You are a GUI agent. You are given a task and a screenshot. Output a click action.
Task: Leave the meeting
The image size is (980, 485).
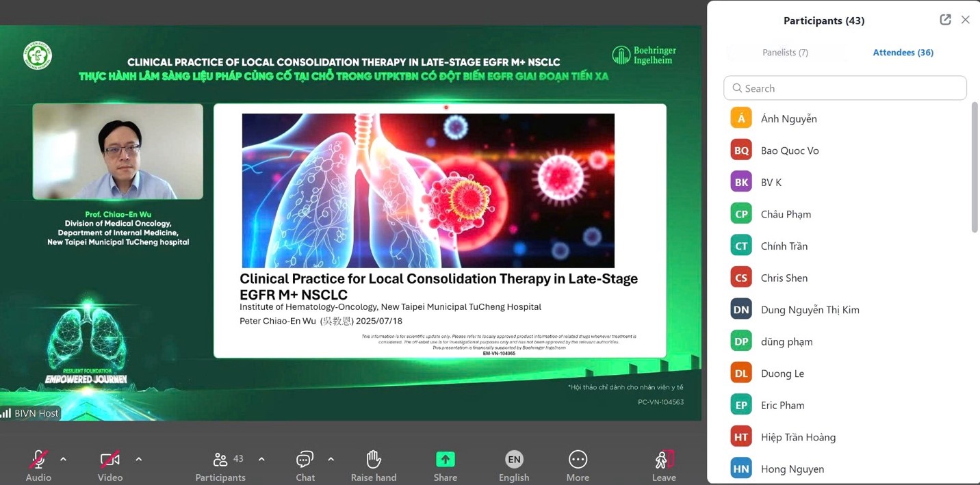(663, 460)
